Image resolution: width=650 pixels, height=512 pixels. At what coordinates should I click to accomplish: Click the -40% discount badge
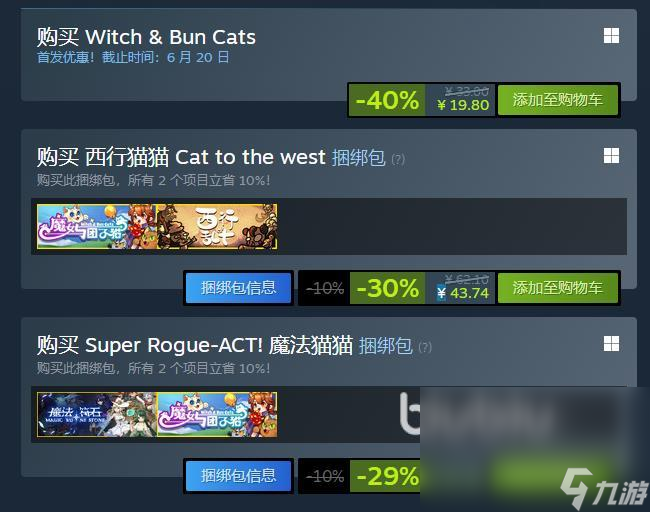(x=387, y=100)
